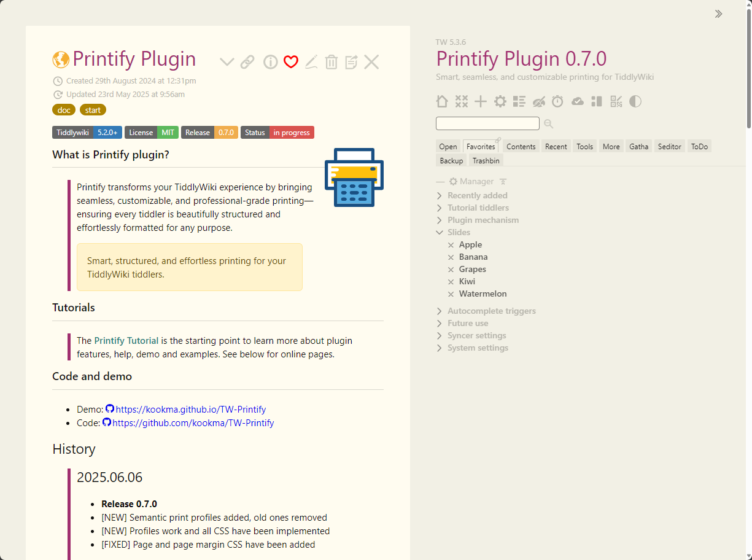Save wiki with cloud checkmark icon
Screen dimensions: 752x560
(x=578, y=101)
